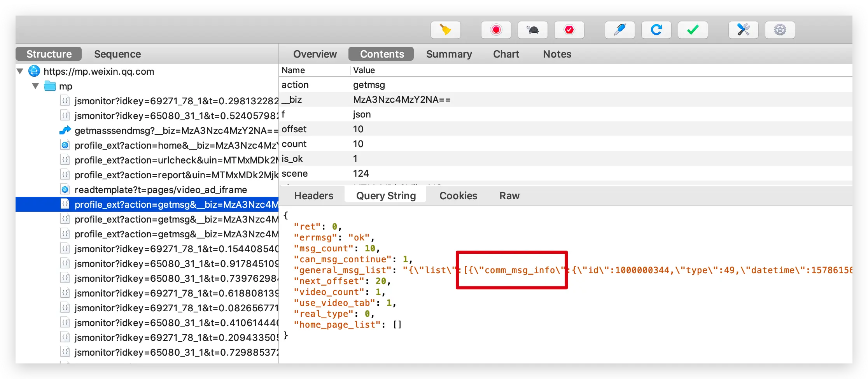
Task: Collapse the mp folder triangle
Action: pyautogui.click(x=36, y=86)
